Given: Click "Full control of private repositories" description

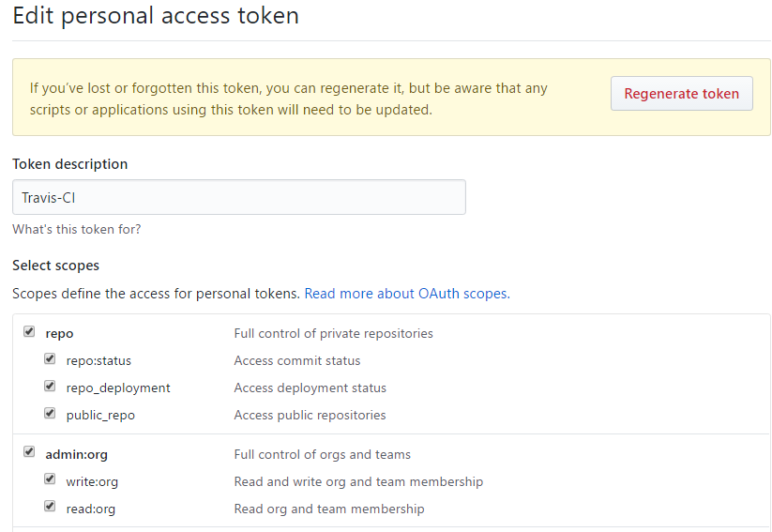Looking at the screenshot, I should 333,333.
